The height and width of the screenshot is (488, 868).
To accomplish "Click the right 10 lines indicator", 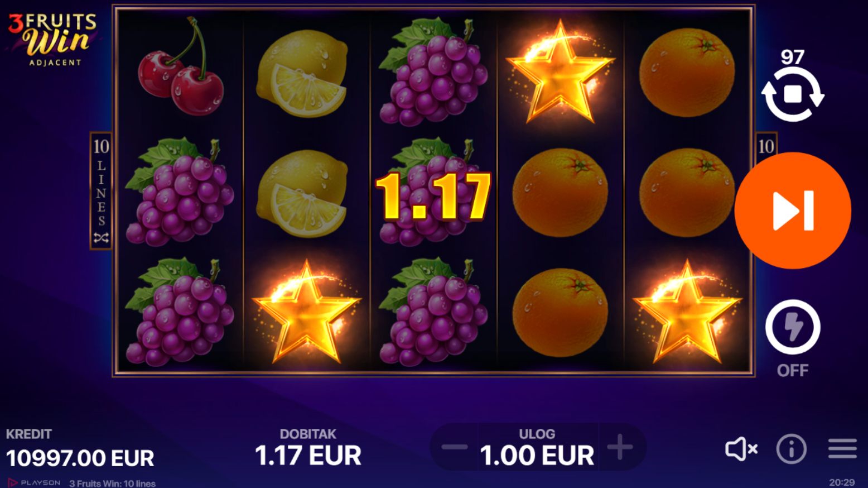I will 766,146.
